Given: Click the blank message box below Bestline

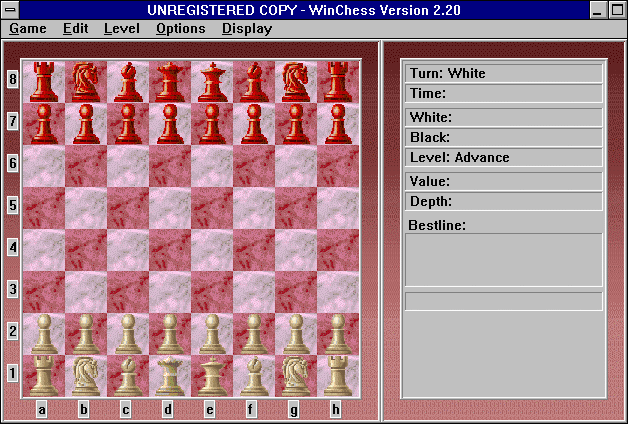Looking at the screenshot, I should pos(504,301).
